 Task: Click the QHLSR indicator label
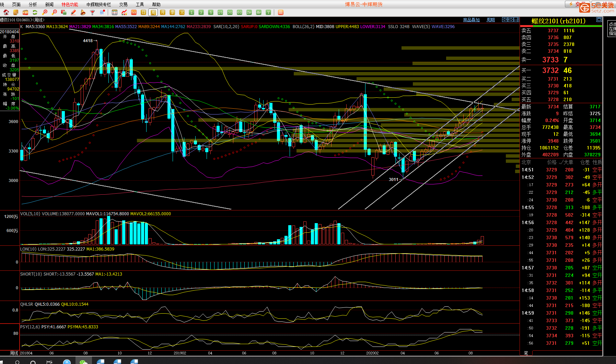pos(27,304)
